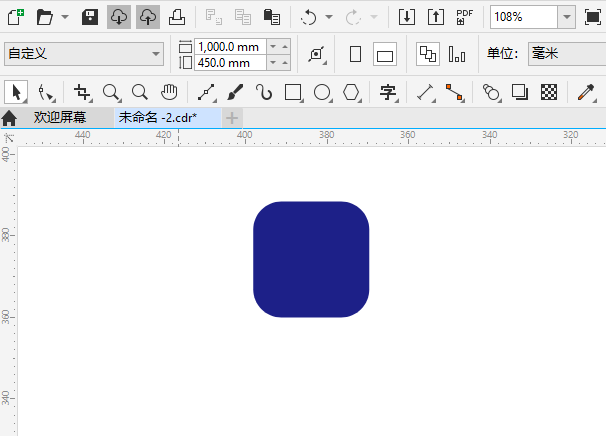Switch to the 未命名 -2.cdr tab
The width and height of the screenshot is (606, 436).
click(157, 117)
